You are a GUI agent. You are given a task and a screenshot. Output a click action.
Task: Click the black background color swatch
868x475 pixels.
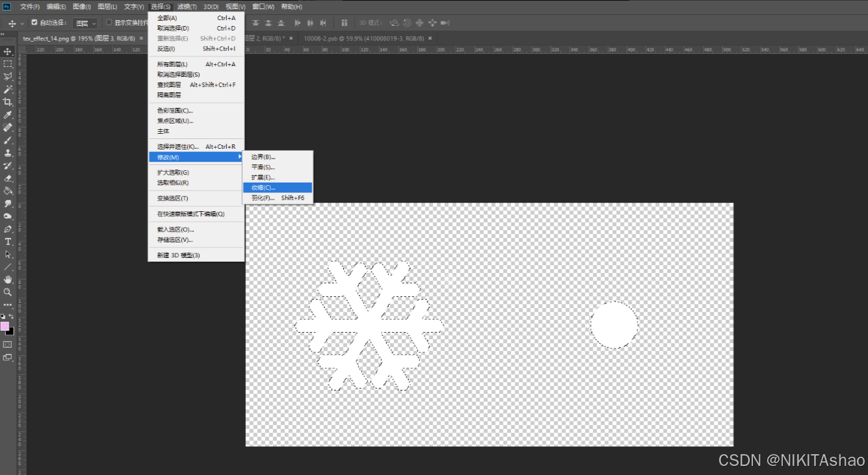point(11,332)
